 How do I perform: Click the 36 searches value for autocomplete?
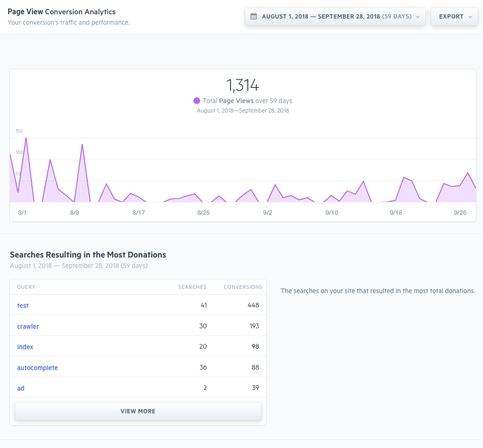(x=203, y=367)
